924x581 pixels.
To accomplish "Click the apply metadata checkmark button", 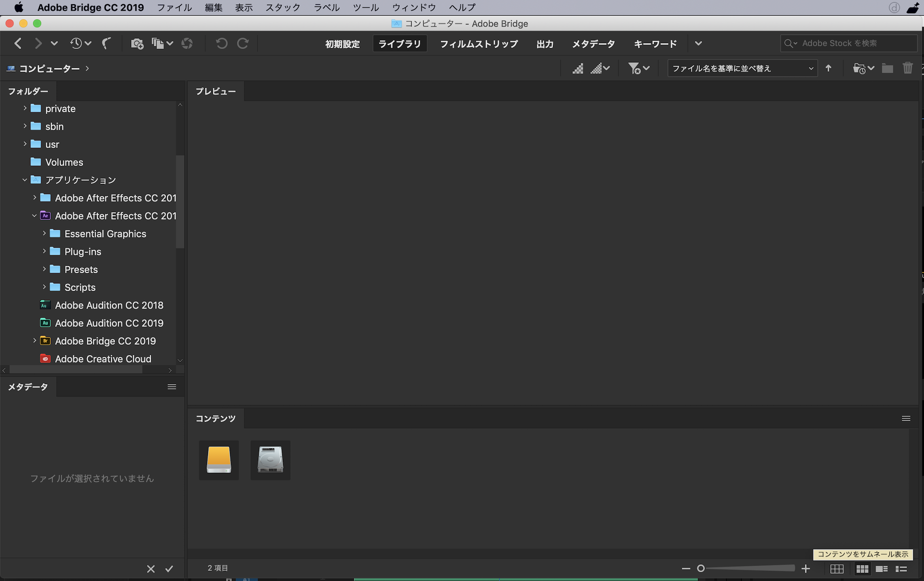I will tap(169, 569).
